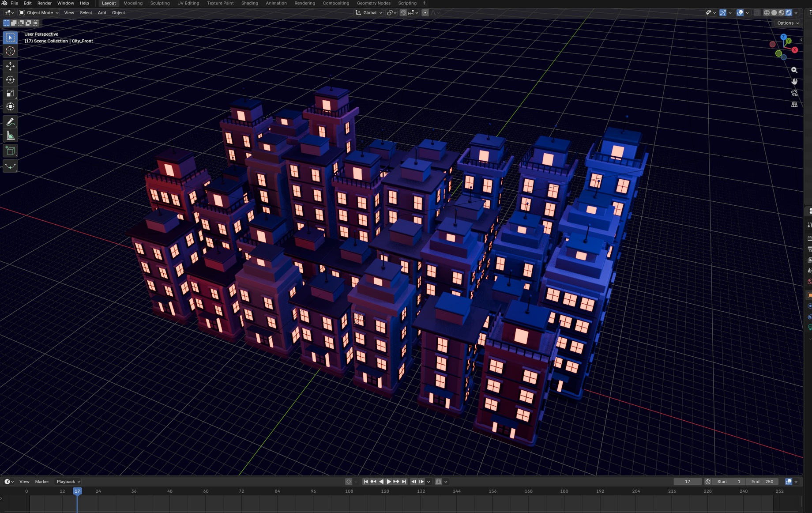Viewport: 812px width, 513px height.
Task: Switch to the Modeling workspace tab
Action: (133, 3)
